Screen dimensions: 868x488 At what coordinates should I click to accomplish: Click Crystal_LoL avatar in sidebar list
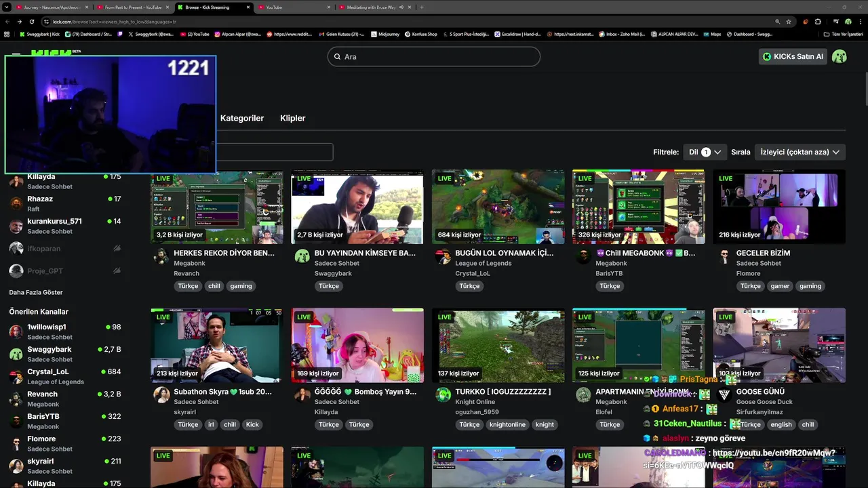click(x=16, y=376)
